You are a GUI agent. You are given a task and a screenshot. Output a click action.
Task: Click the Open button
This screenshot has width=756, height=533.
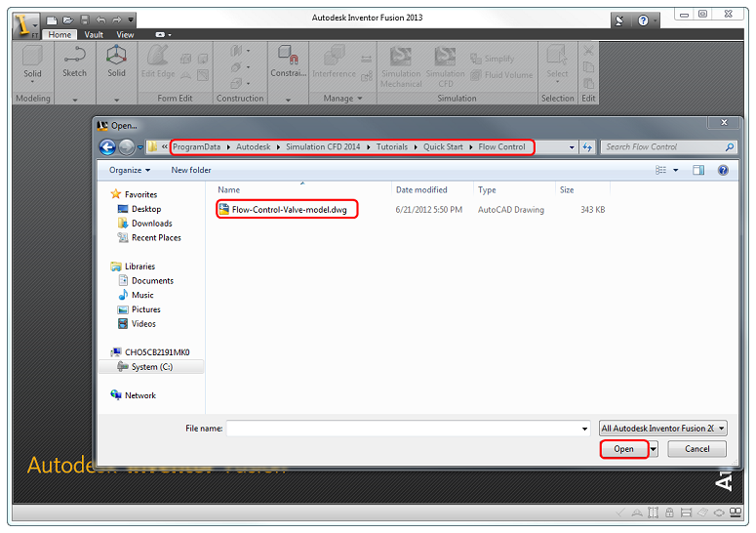624,449
